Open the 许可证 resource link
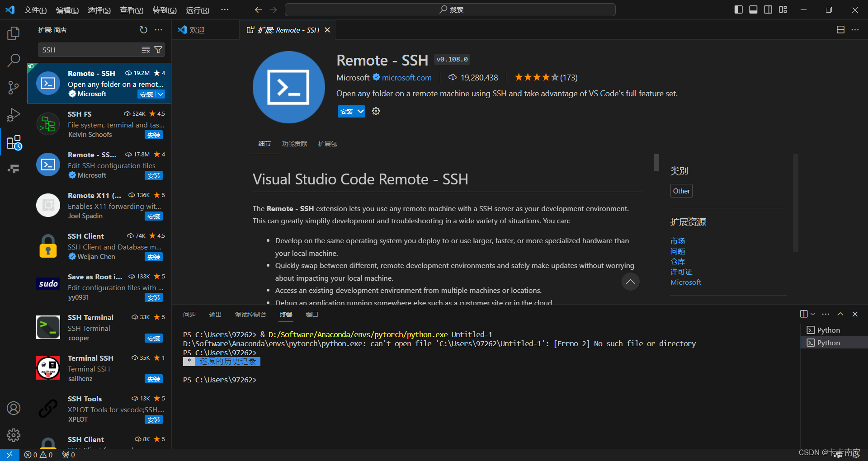The width and height of the screenshot is (868, 461). pos(681,272)
